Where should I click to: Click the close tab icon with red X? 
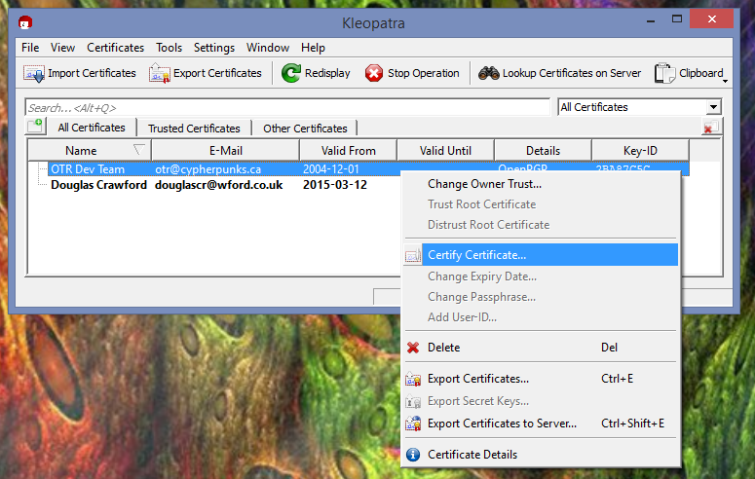(710, 128)
